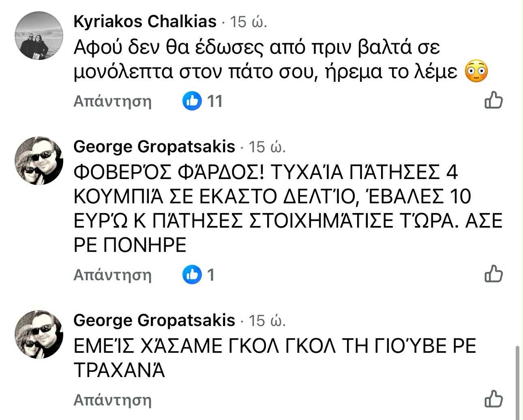
Task: Click the 15 ώ. timestamp above "ΦΟΒΕΡΌΣ ΦΑΡΔΟΣ"
Action: click(267, 147)
